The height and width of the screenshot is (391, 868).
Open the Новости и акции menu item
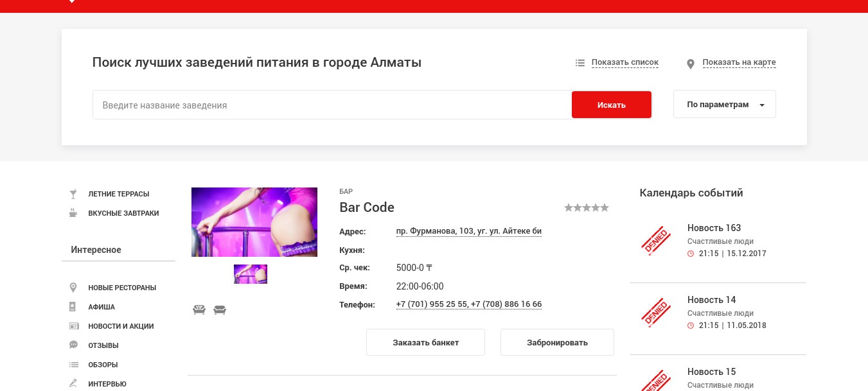pyautogui.click(x=121, y=326)
